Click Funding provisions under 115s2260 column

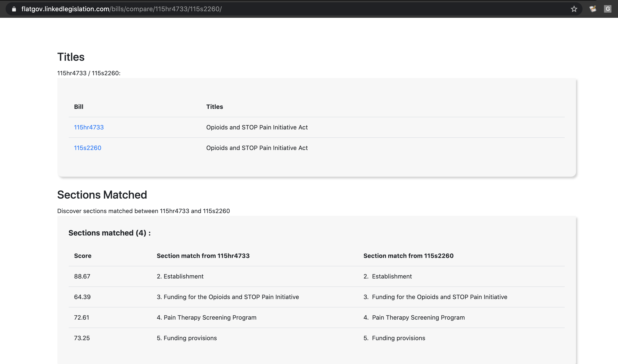pos(394,338)
